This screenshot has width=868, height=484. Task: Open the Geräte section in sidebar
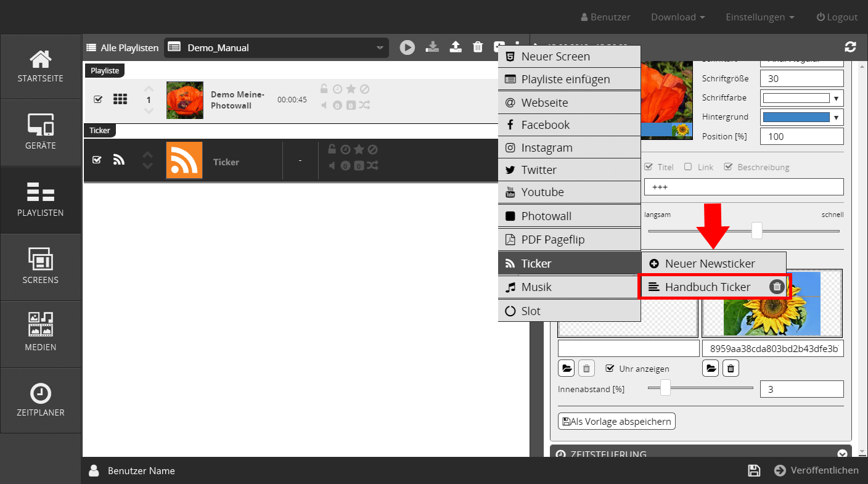pyautogui.click(x=41, y=133)
